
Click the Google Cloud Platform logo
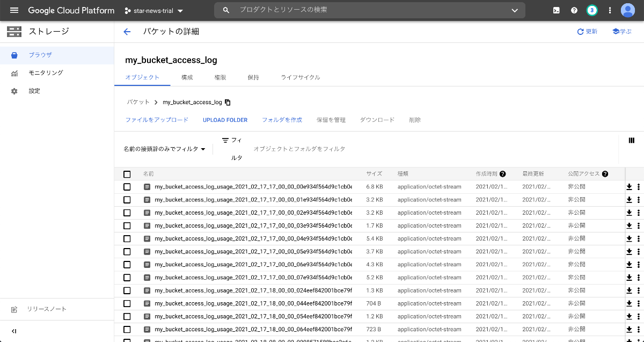71,10
